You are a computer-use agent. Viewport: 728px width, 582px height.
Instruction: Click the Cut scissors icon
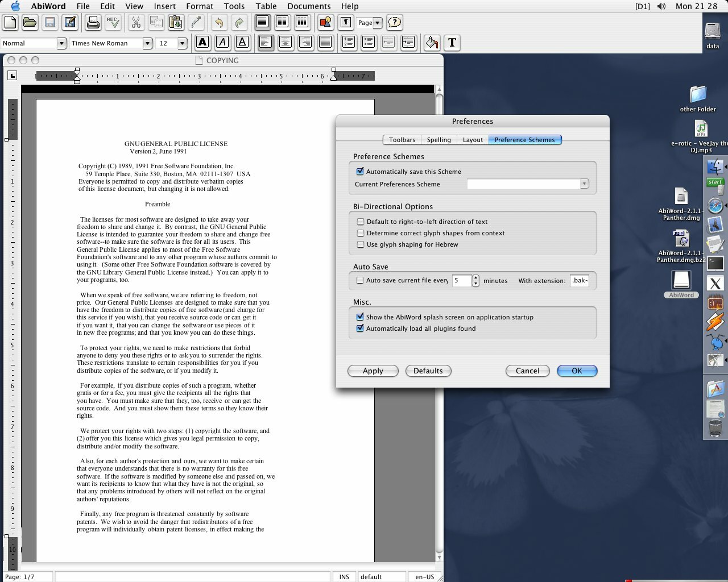[x=136, y=23]
